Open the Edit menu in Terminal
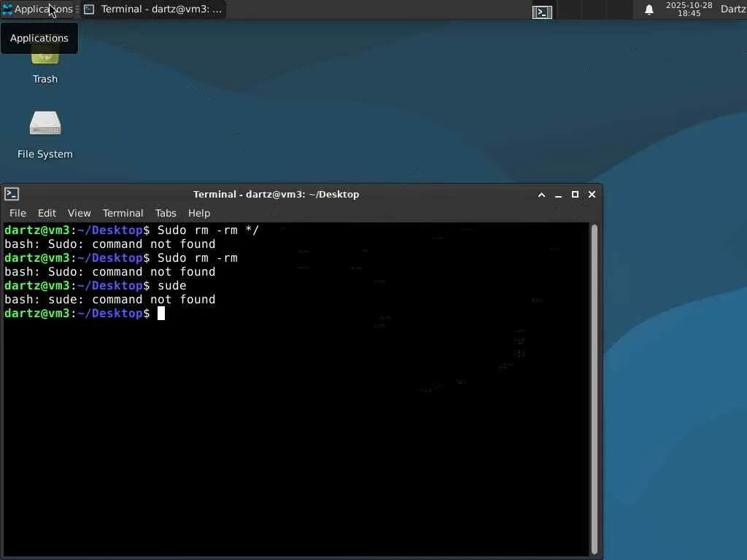 [x=47, y=213]
